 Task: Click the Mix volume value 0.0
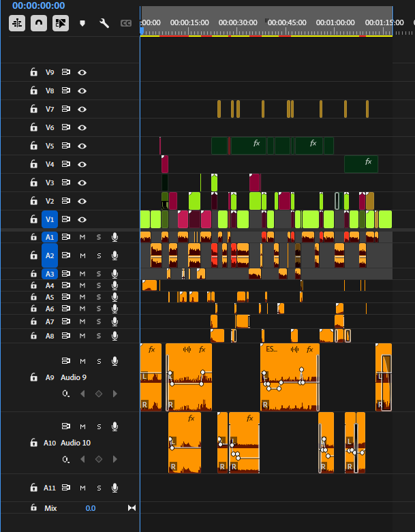tap(90, 508)
